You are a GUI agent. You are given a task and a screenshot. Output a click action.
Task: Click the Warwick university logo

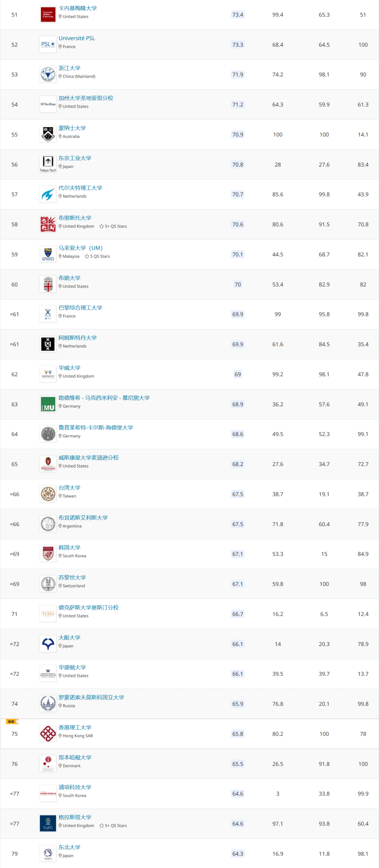point(48,374)
